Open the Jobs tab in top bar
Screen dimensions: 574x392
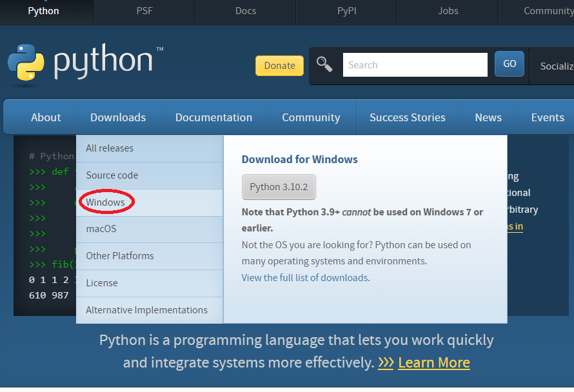click(x=448, y=11)
